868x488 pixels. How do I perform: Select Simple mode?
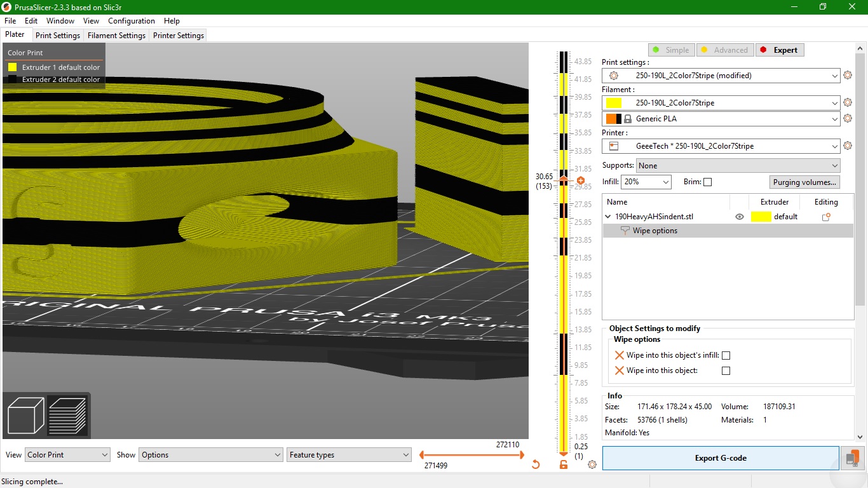pyautogui.click(x=670, y=50)
